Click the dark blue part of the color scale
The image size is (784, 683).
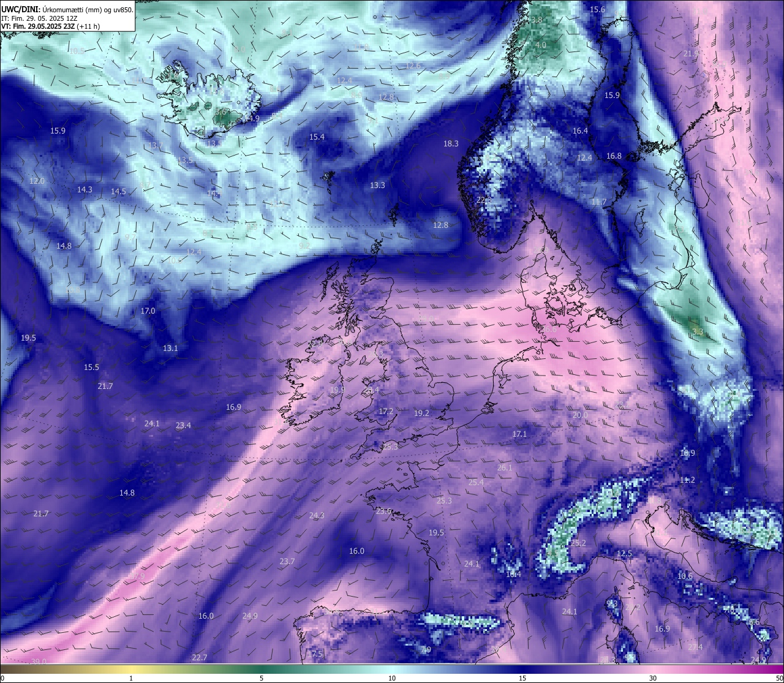coord(522,669)
